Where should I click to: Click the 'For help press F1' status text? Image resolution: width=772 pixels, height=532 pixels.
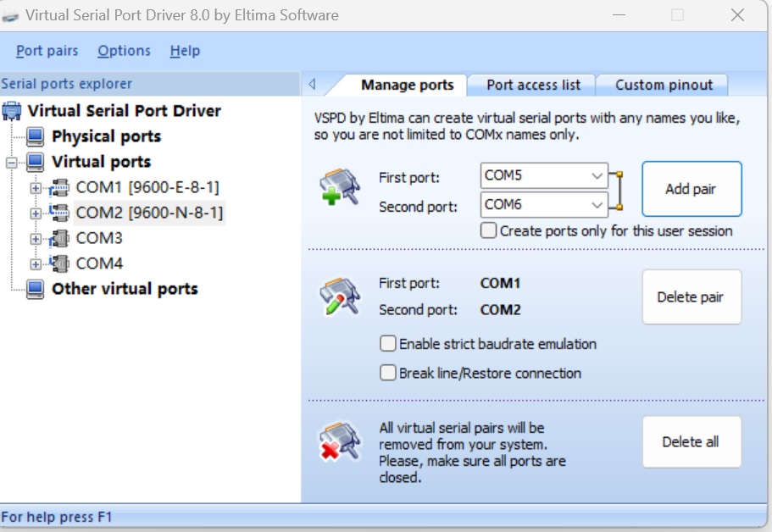point(57,518)
